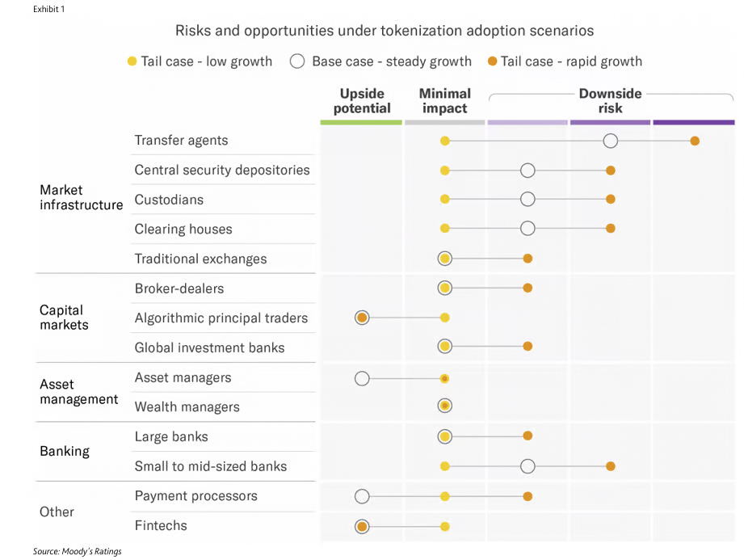Select the Upside potential column header
Image resolution: width=744 pixels, height=560 pixels.
point(362,101)
